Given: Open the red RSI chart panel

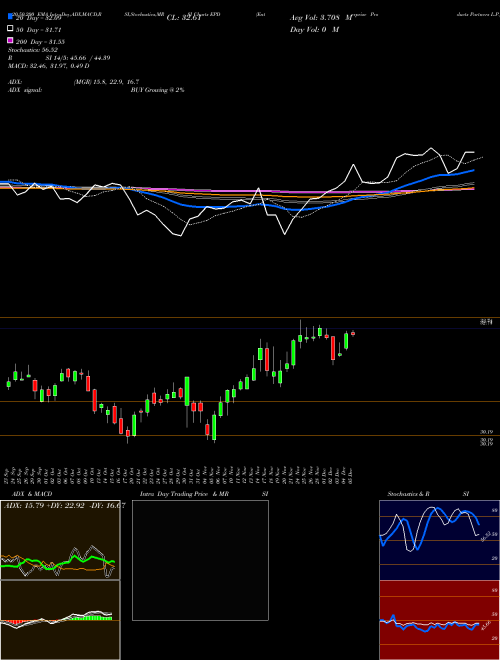Looking at the screenshot, I should click(439, 620).
